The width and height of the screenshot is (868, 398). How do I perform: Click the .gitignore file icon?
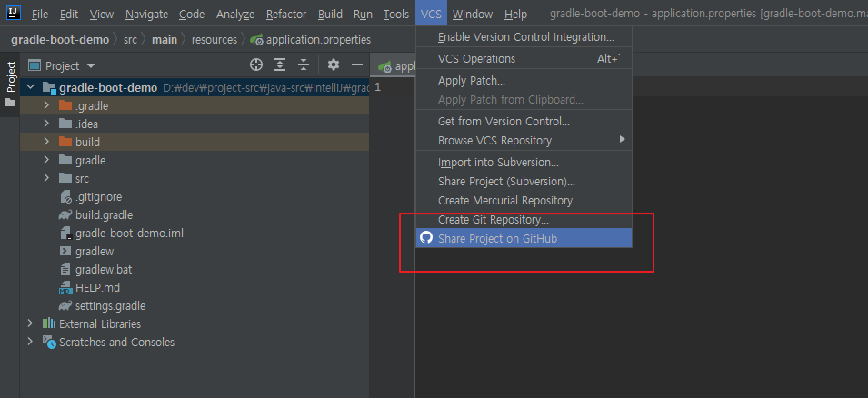point(65,196)
